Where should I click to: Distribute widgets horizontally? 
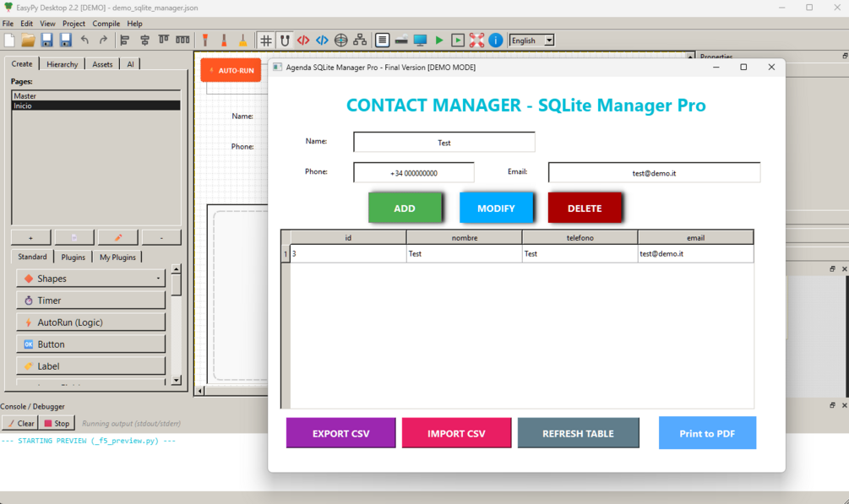183,40
